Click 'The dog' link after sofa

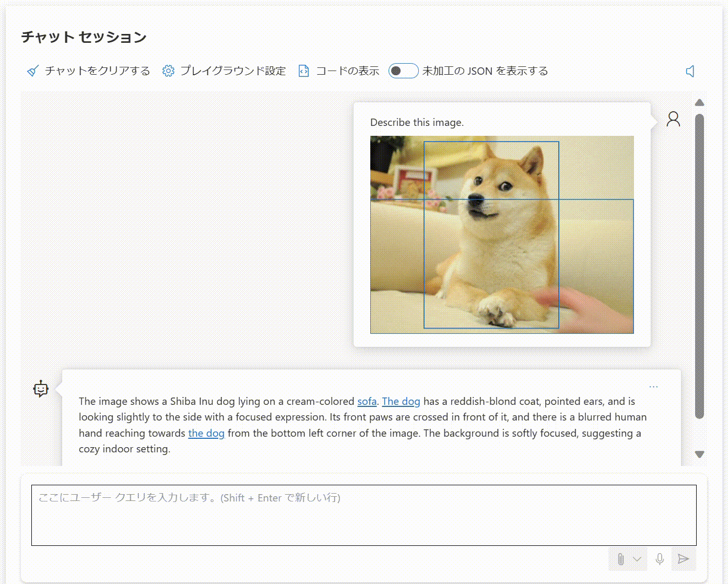click(401, 401)
